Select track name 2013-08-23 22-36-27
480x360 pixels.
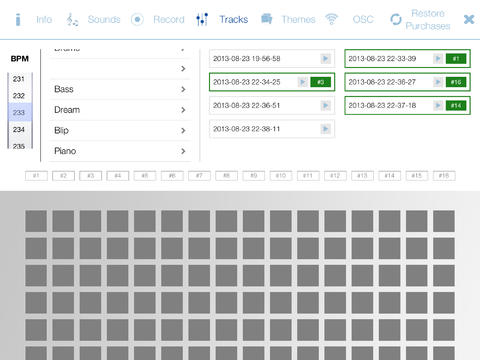coord(382,82)
